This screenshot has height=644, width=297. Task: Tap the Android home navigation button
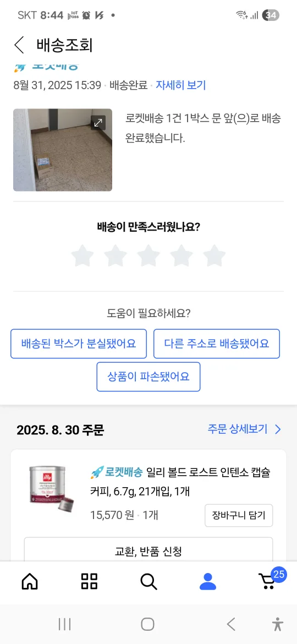click(148, 624)
